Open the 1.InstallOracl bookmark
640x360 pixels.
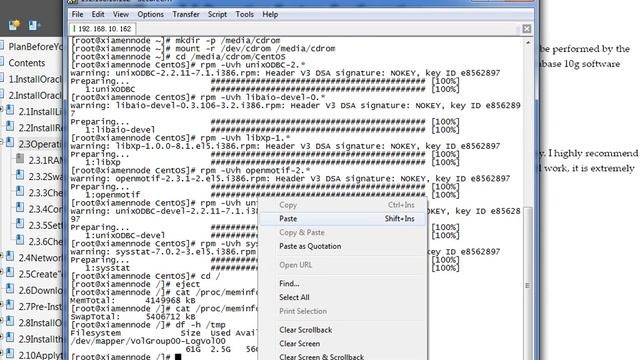click(x=36, y=79)
